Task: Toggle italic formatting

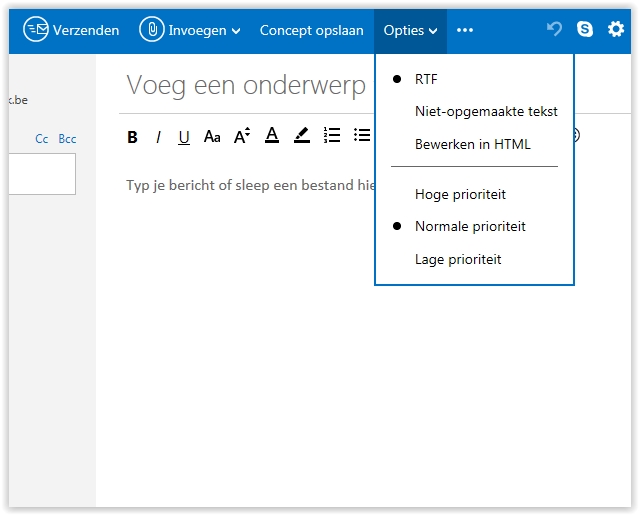Action: point(158,138)
